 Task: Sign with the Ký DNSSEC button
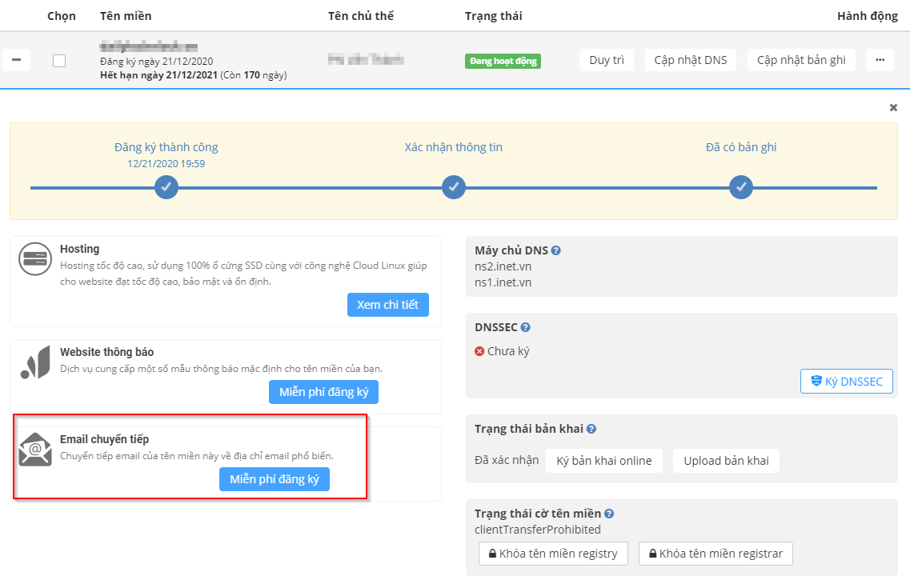click(846, 381)
